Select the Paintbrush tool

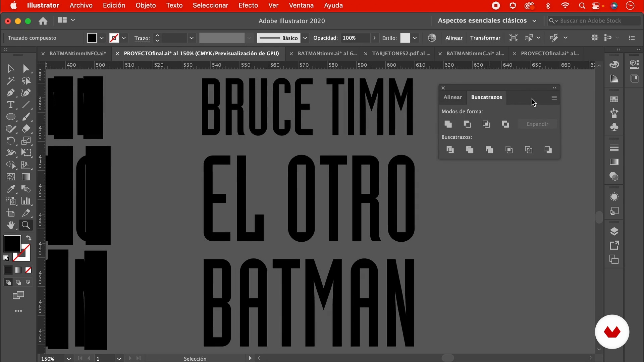(x=26, y=117)
